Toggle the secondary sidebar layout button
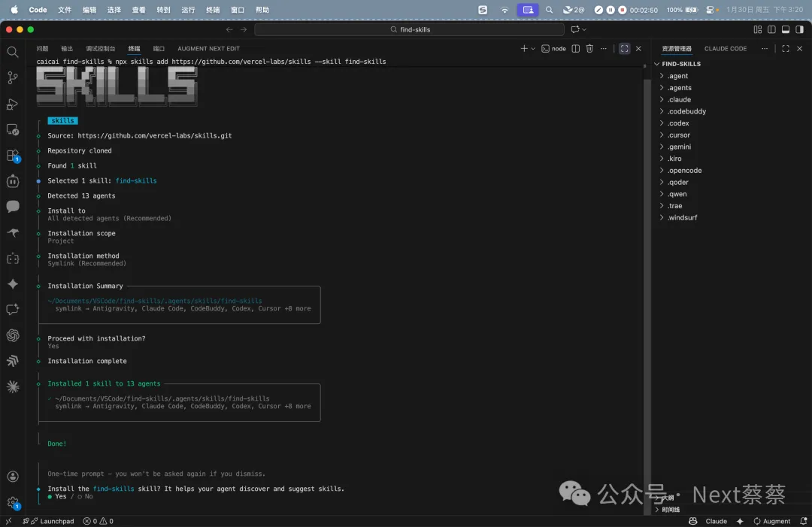Screen dimensions: 812x527 799,30
